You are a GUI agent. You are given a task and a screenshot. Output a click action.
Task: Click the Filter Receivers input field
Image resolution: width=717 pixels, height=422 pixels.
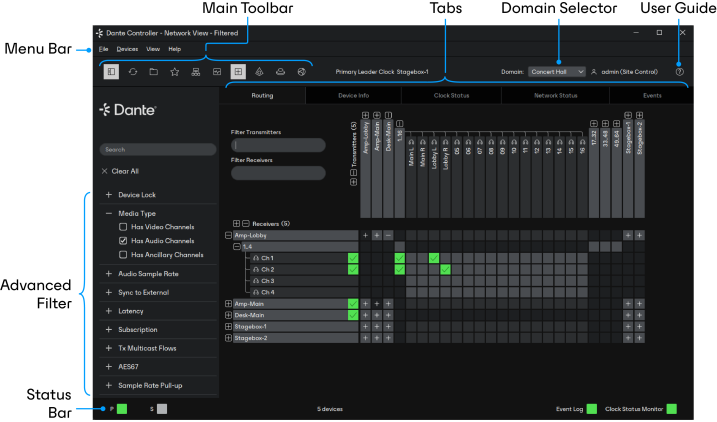(x=278, y=173)
